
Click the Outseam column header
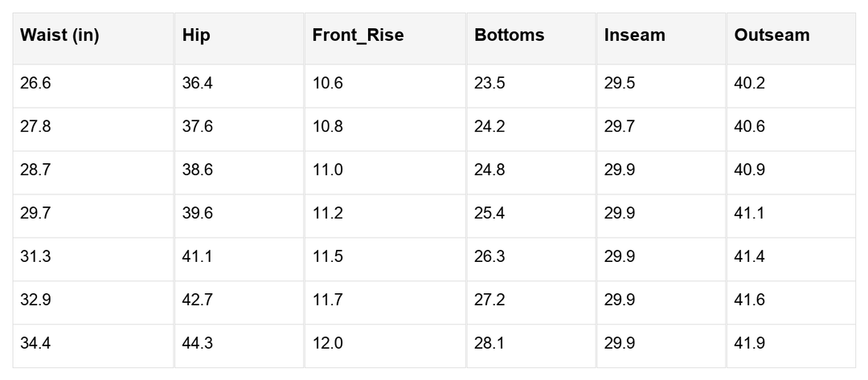coord(772,35)
